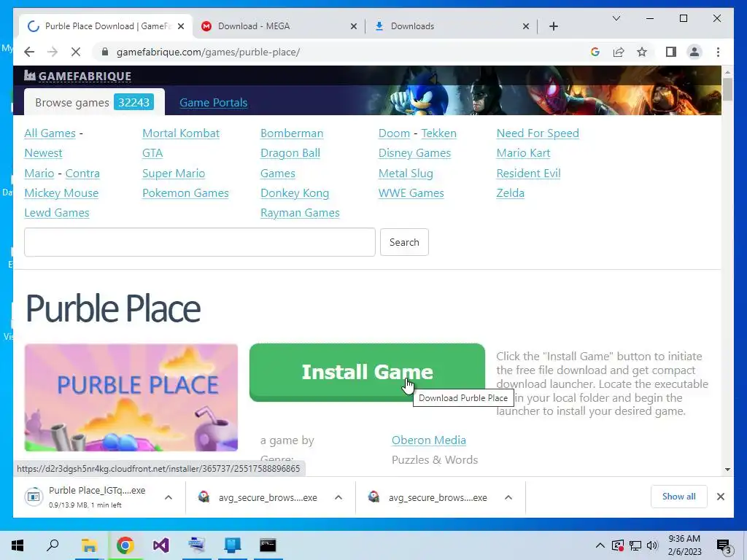Open the Purble Place cover thumbnail
This screenshot has height=560, width=747.
(131, 397)
